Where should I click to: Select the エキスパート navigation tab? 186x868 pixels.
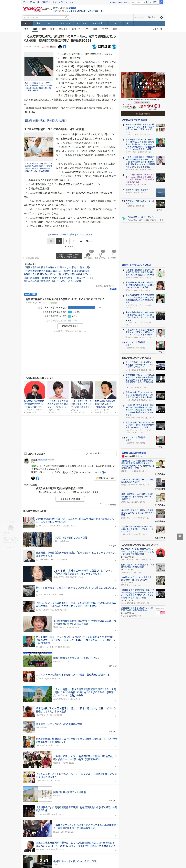[x=64, y=23]
